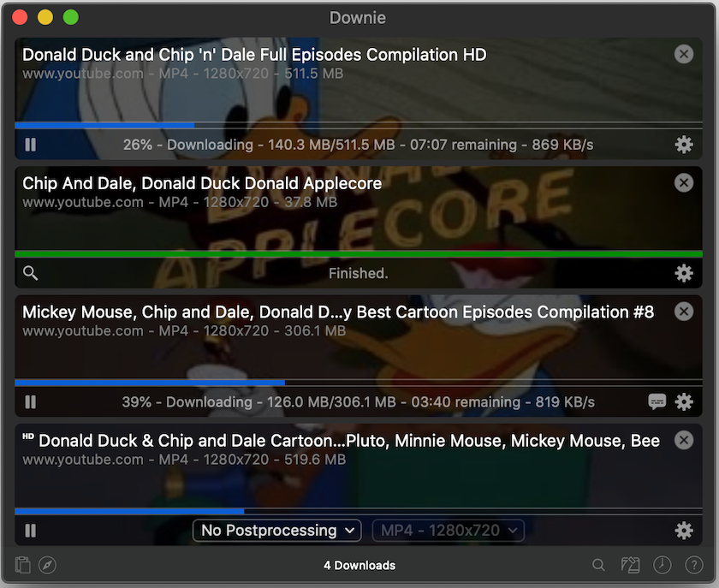Click the Mickey Mouse Compilation #8 progress bar
Screen dimensions: 719x588
coord(359,382)
